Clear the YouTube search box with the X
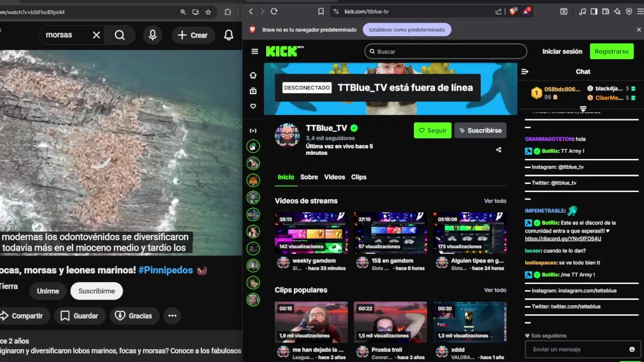644x362 pixels. tap(97, 35)
